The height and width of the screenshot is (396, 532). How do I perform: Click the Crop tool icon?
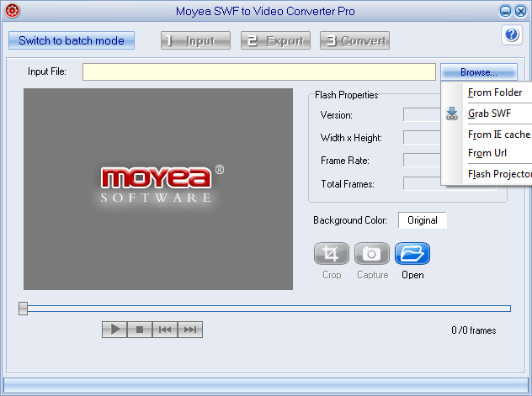point(331,253)
